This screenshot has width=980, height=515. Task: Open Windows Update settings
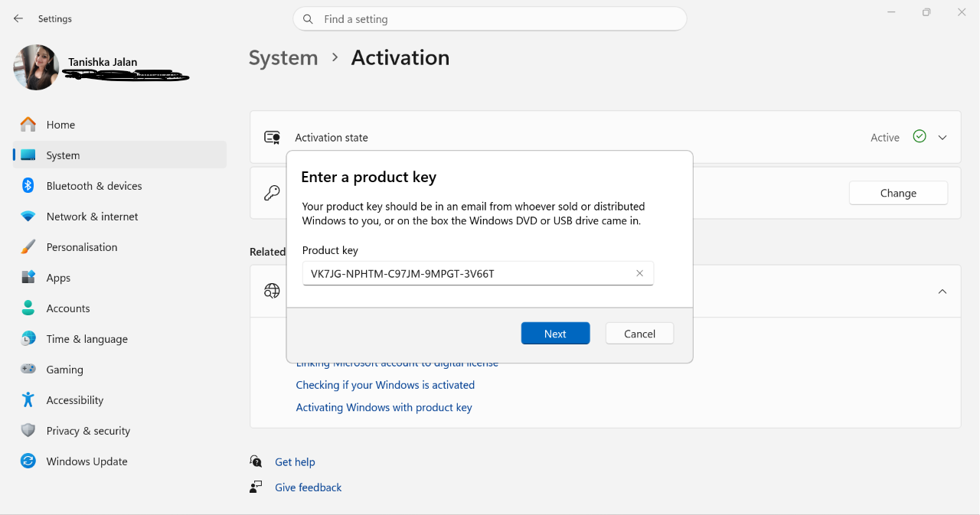(x=119, y=461)
